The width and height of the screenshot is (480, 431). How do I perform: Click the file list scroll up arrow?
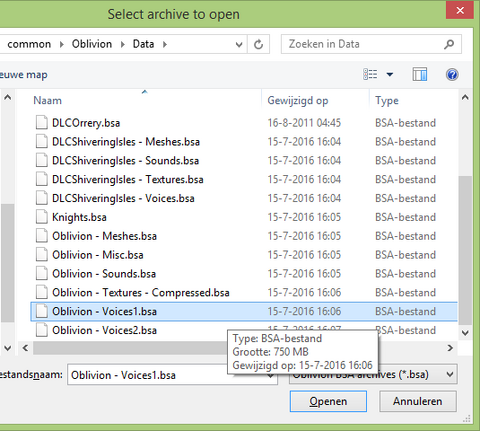[465, 97]
